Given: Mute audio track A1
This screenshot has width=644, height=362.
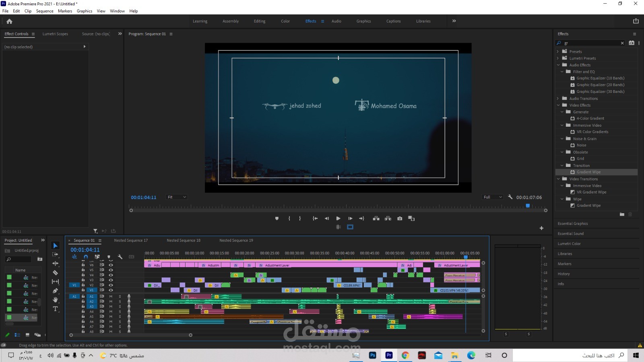Looking at the screenshot, I should coord(111,296).
